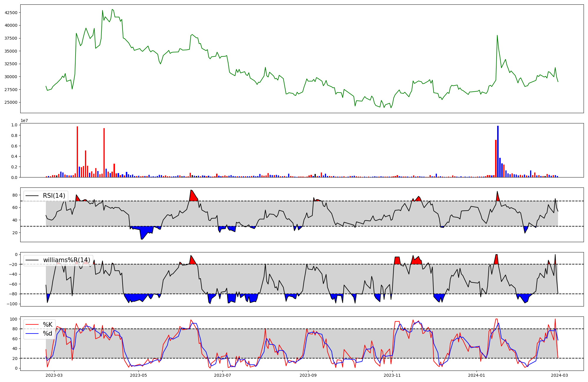Click the 25000 price axis tick label
The width and height of the screenshot is (588, 382).
[11, 102]
